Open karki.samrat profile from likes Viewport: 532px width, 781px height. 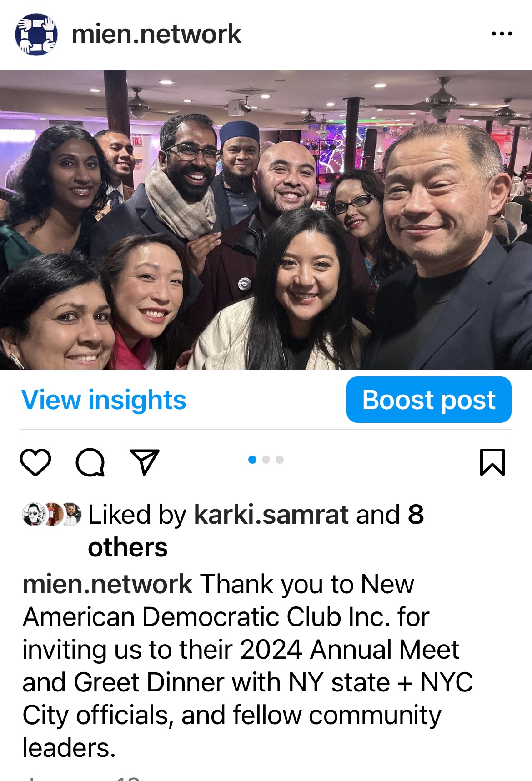pyautogui.click(x=271, y=515)
